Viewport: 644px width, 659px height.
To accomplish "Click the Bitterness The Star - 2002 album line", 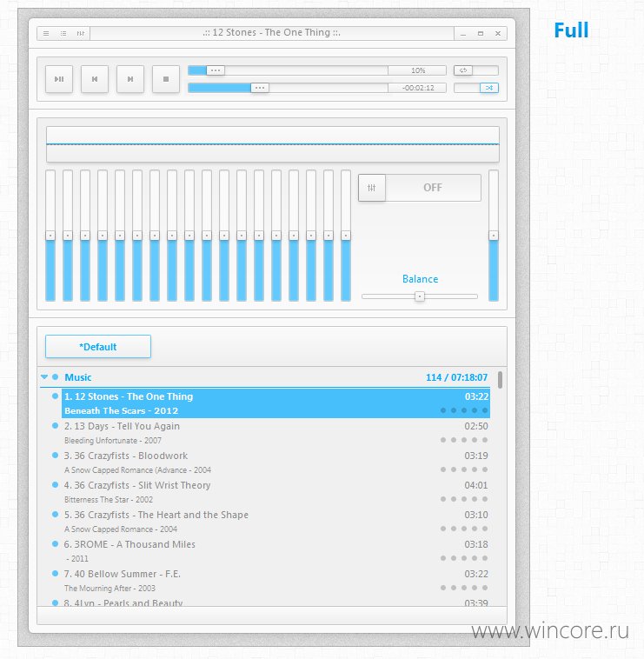I will click(x=109, y=500).
